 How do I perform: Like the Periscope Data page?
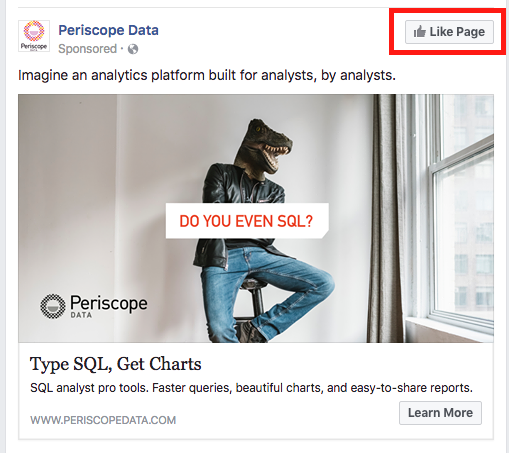[x=449, y=32]
